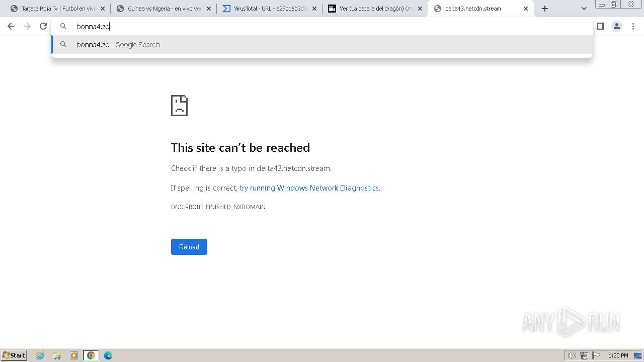Launch Internet Explorer from taskbar
This screenshot has height=362, width=644.
(x=40, y=355)
